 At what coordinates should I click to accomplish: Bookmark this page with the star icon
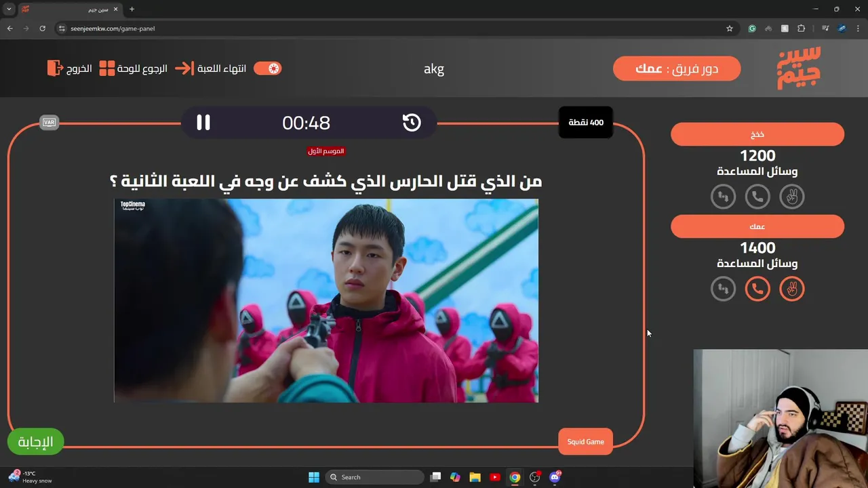point(730,28)
